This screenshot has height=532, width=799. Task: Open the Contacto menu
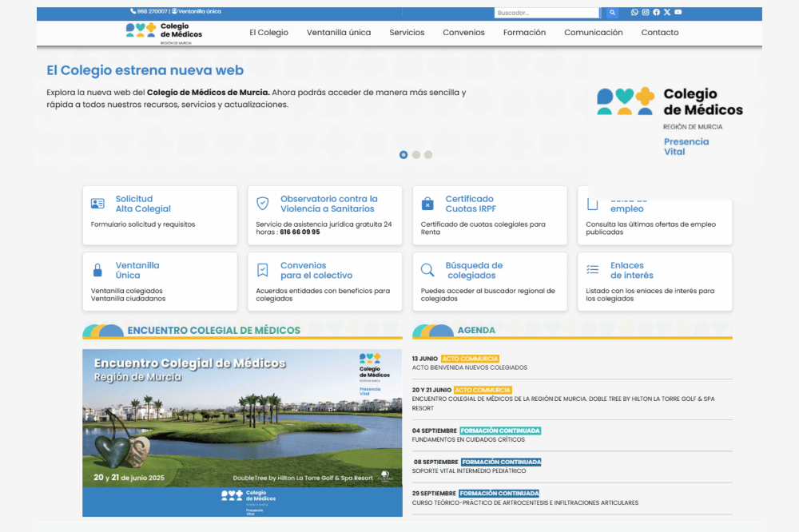(x=660, y=33)
